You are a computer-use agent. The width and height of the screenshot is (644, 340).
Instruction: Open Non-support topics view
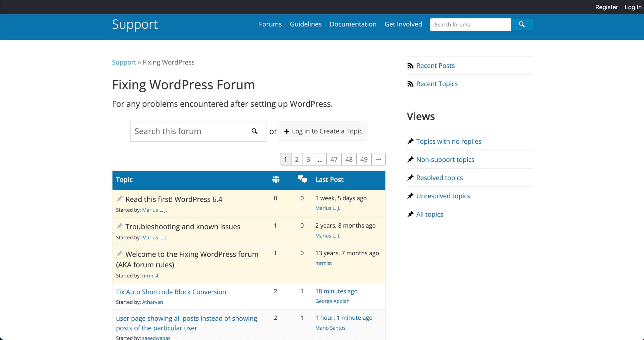point(445,159)
